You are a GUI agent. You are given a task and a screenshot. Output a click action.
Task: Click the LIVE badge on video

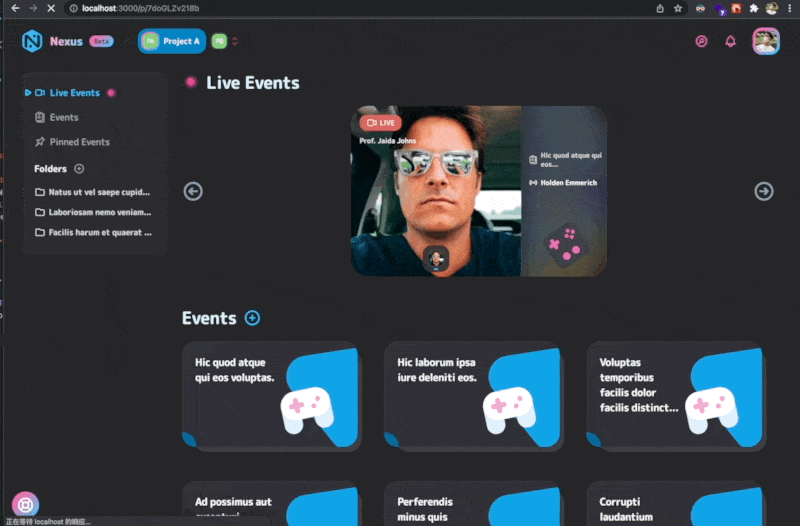click(x=381, y=122)
